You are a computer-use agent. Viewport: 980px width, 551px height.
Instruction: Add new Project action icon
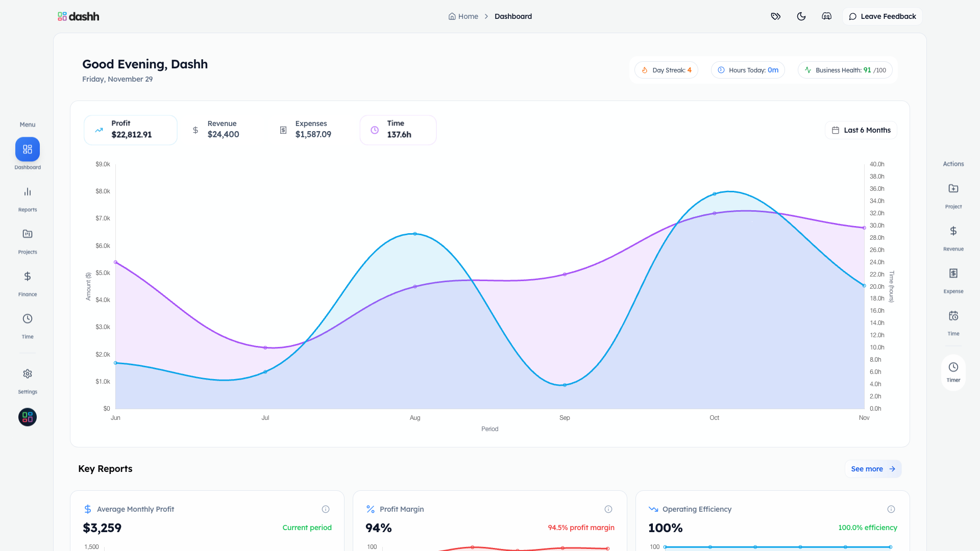tap(953, 189)
